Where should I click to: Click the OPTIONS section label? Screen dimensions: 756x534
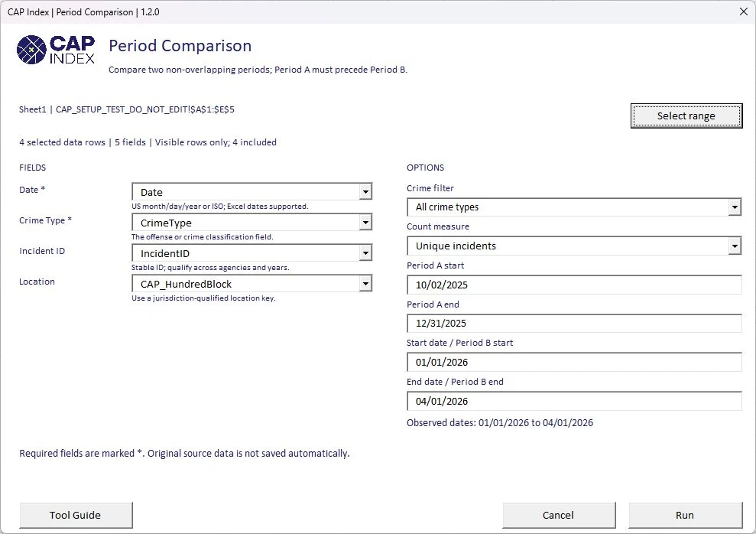425,168
